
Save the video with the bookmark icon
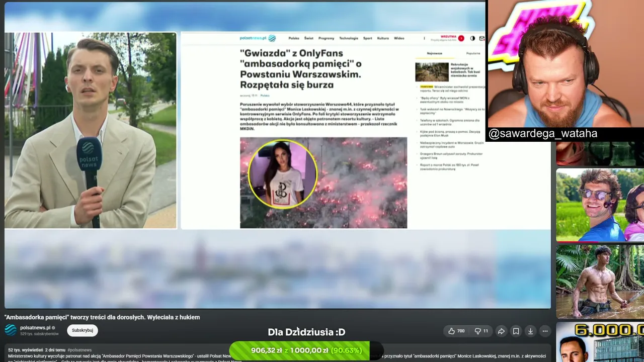pos(516,331)
